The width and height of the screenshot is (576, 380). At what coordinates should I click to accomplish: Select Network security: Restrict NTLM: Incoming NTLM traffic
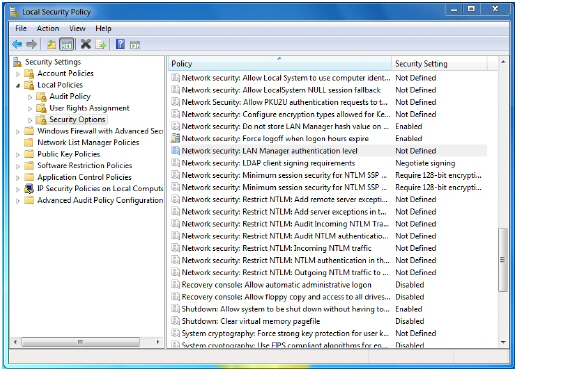[x=276, y=248]
